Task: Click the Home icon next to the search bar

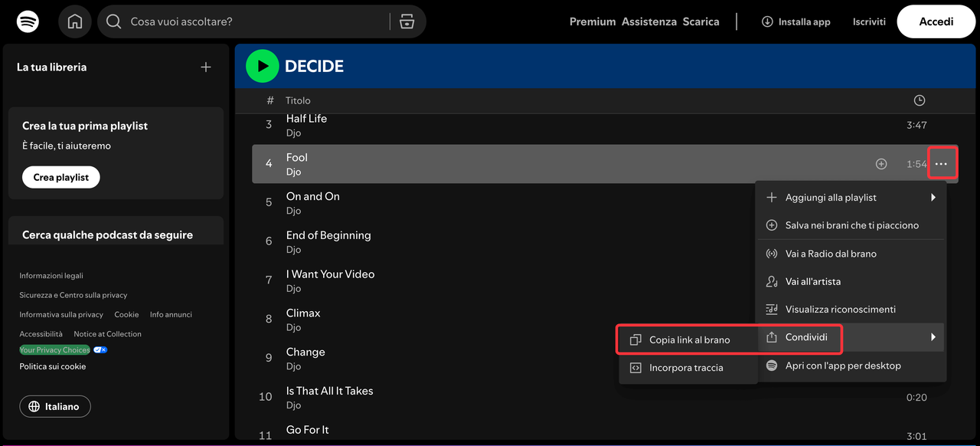Action: click(74, 21)
